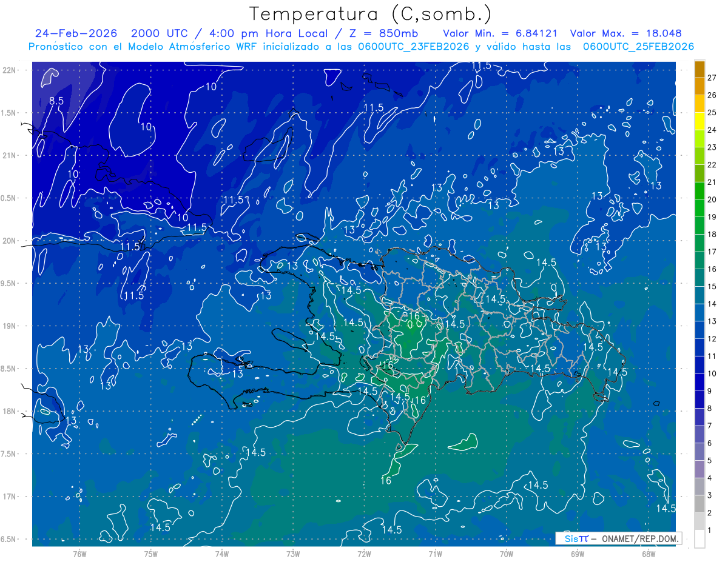Click the "71W" longitude label
This screenshot has width=728, height=562.
(x=435, y=554)
